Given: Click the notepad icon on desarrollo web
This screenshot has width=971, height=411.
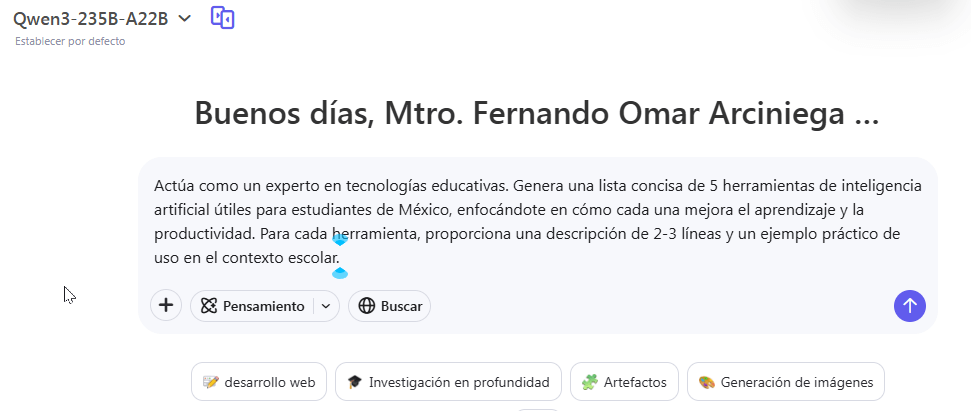Looking at the screenshot, I should [210, 382].
